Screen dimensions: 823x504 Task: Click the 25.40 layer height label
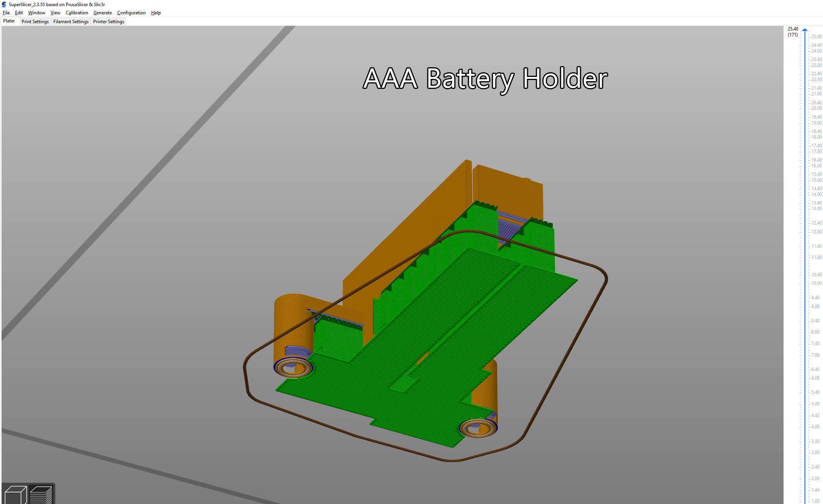tap(793, 29)
